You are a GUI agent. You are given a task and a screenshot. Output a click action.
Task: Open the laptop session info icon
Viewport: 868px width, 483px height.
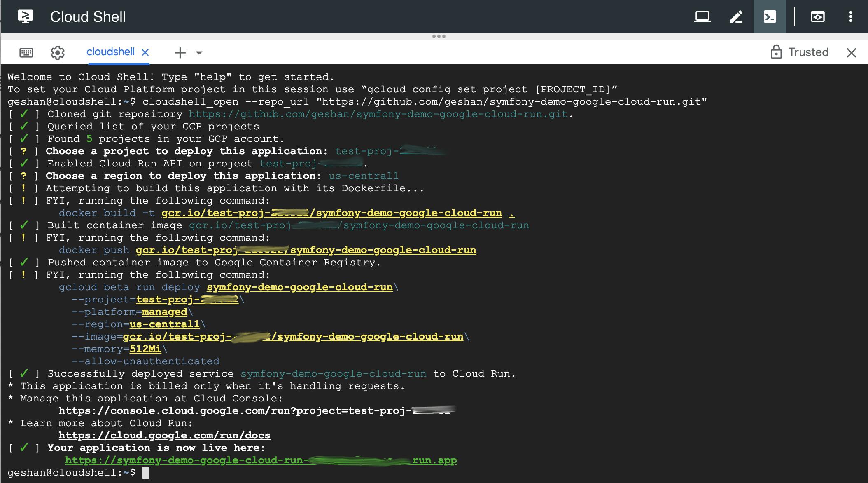[x=702, y=17]
